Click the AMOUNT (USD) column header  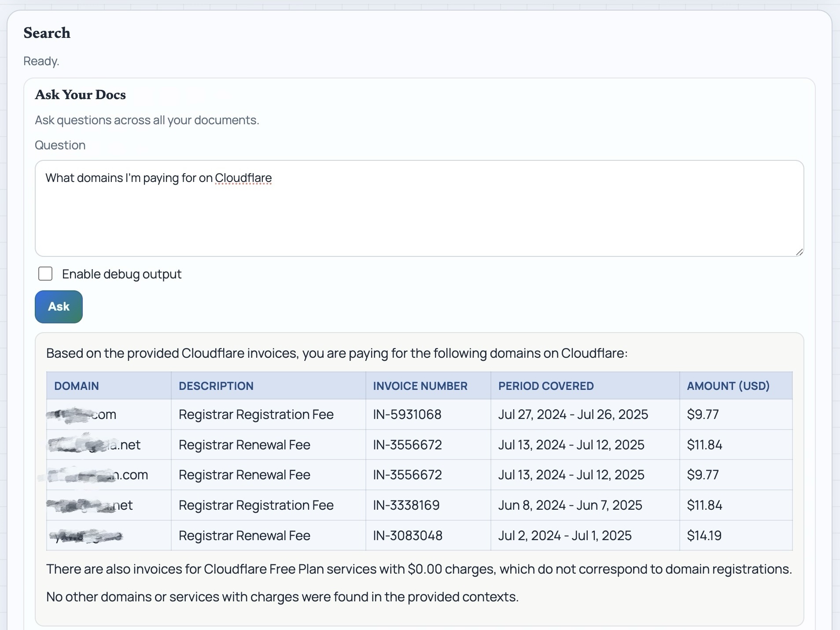(x=728, y=386)
